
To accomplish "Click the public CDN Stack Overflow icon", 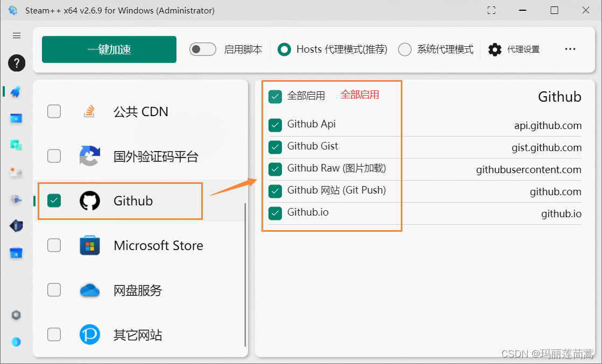I will [x=89, y=111].
